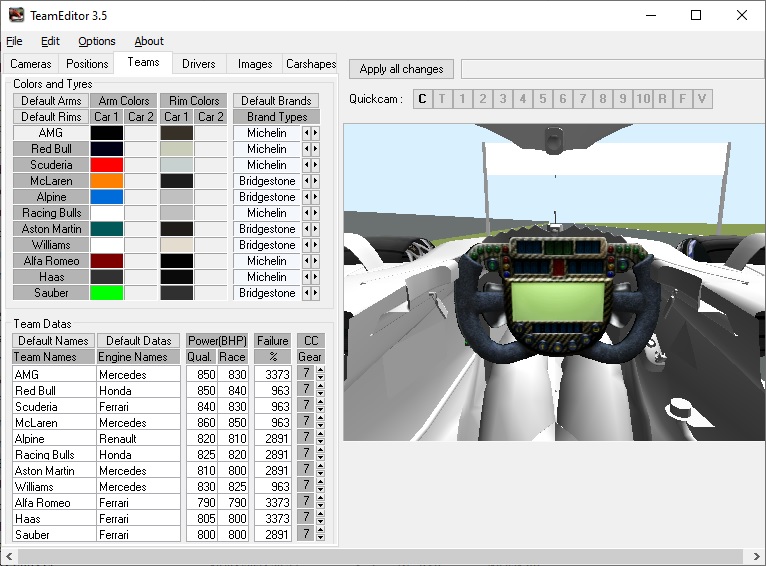
Task: Pick AMG Car 1 arm color swatch
Action: (106, 133)
